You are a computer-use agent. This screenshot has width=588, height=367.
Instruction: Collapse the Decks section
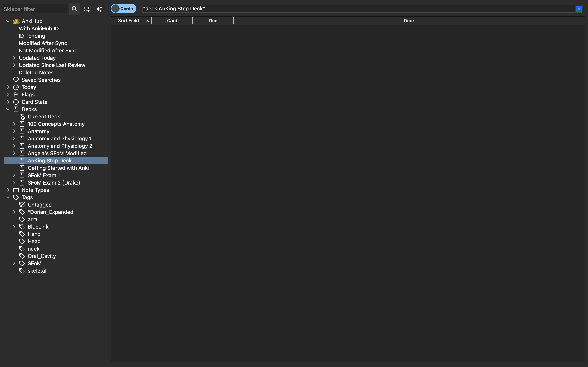point(8,109)
